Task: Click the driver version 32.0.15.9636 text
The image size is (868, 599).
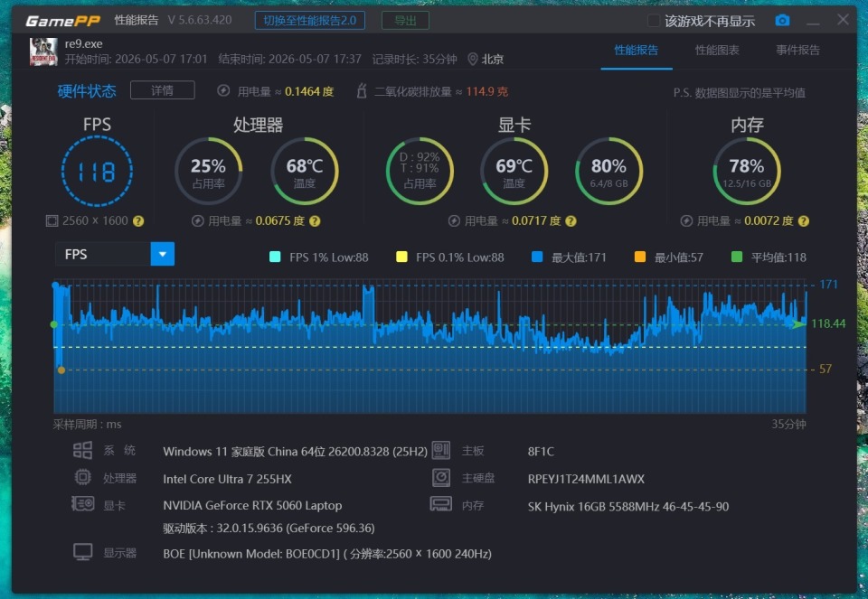Action: pos(269,529)
